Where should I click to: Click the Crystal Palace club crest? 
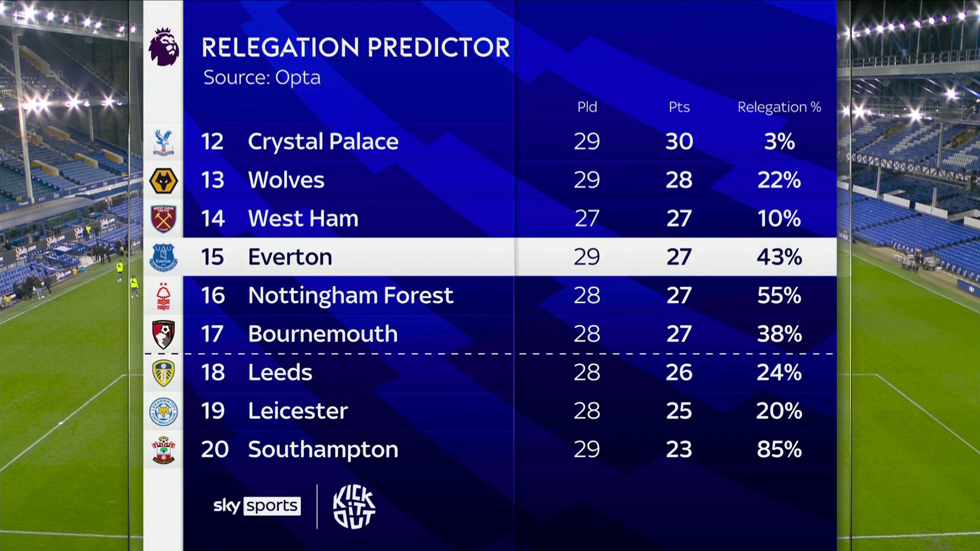tap(164, 142)
